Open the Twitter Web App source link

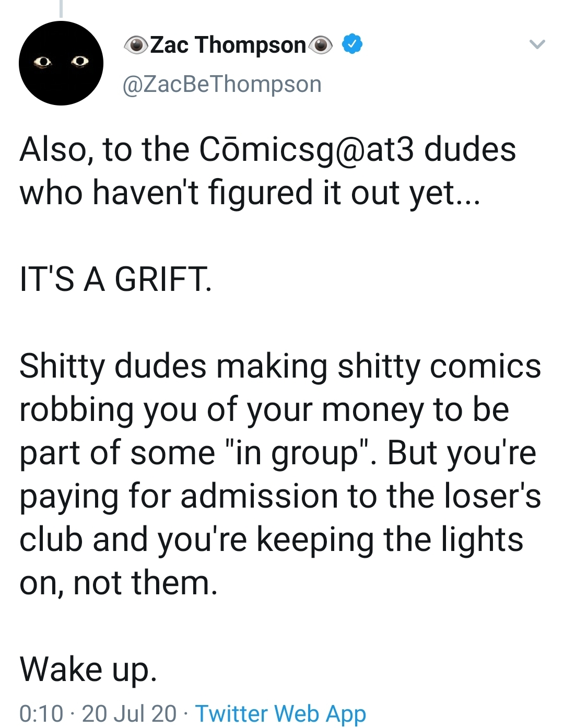(x=281, y=713)
